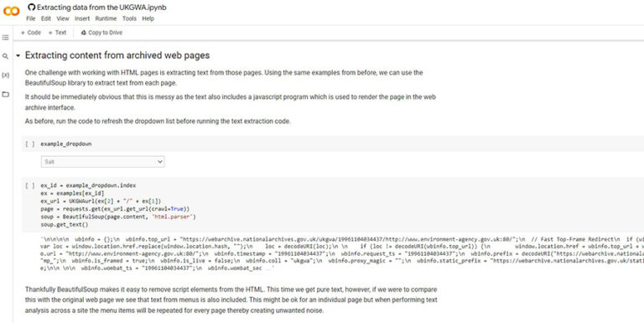Click the 'soup.get_text()' code line

[65, 224]
